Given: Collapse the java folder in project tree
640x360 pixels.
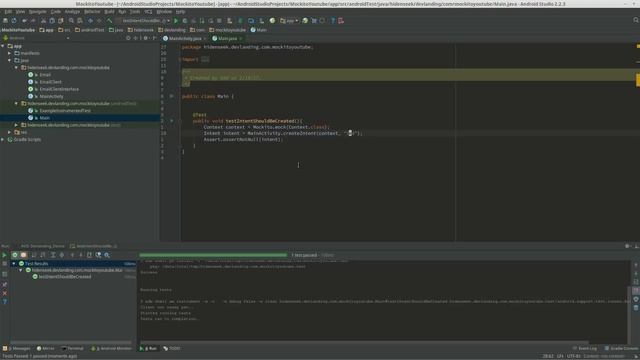Looking at the screenshot, I should point(10,60).
